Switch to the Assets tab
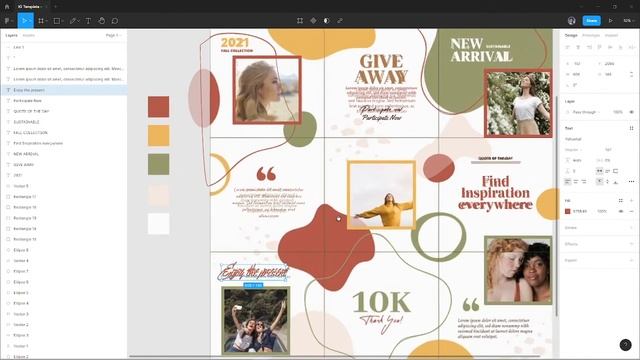Screen dimensions: 640x360 [x=29, y=36]
